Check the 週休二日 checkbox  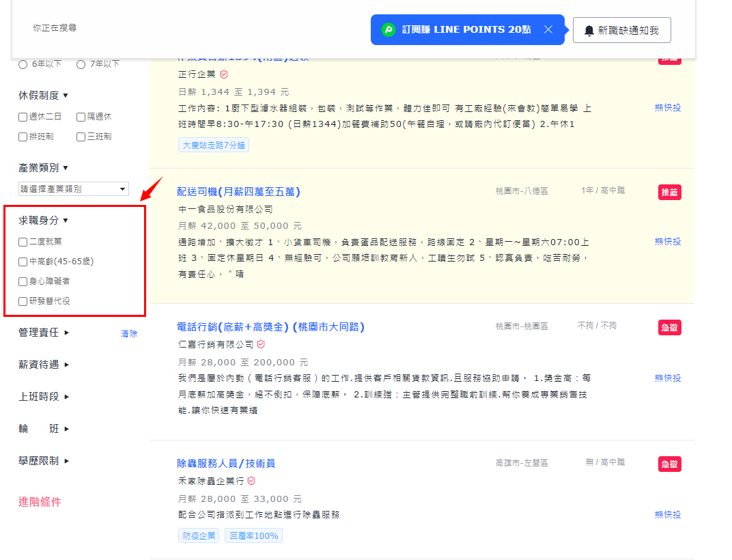click(x=23, y=117)
